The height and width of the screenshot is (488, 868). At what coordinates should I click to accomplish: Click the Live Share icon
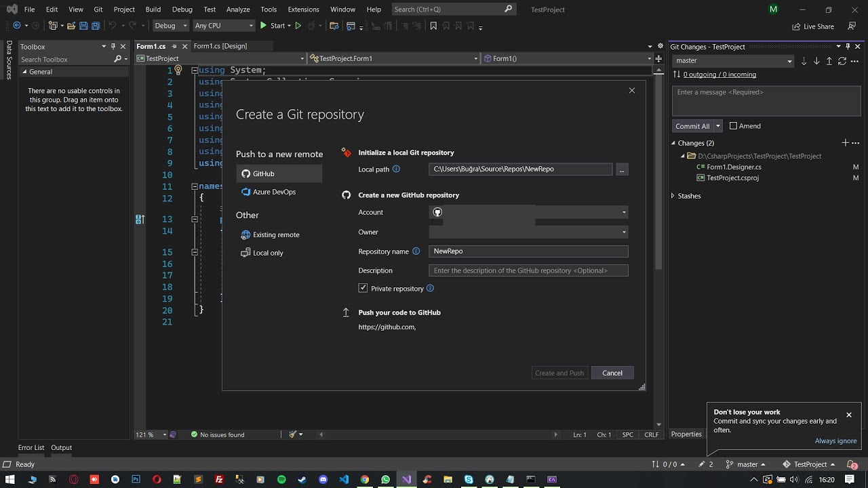tap(796, 26)
